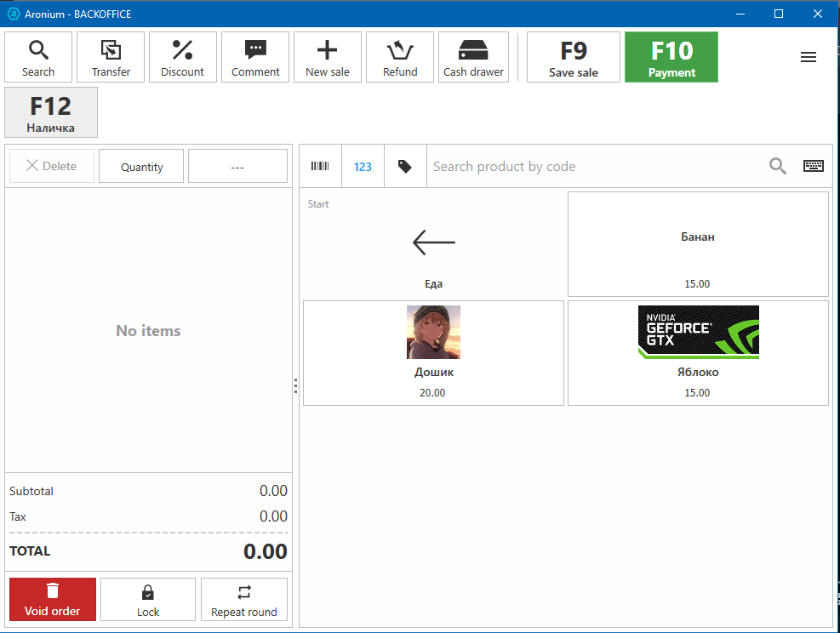Screen dimensions: 840x633
Task: Add the Дошик product to the order
Action: (x=433, y=352)
